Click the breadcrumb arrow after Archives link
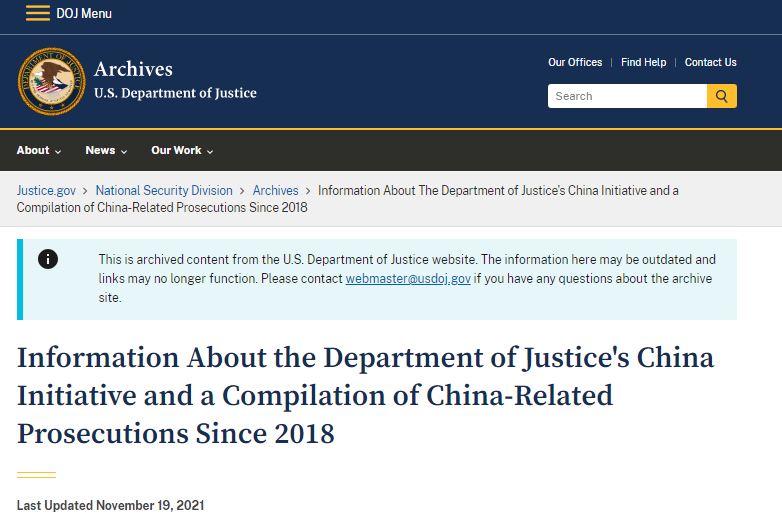This screenshot has width=782, height=528. 308,191
